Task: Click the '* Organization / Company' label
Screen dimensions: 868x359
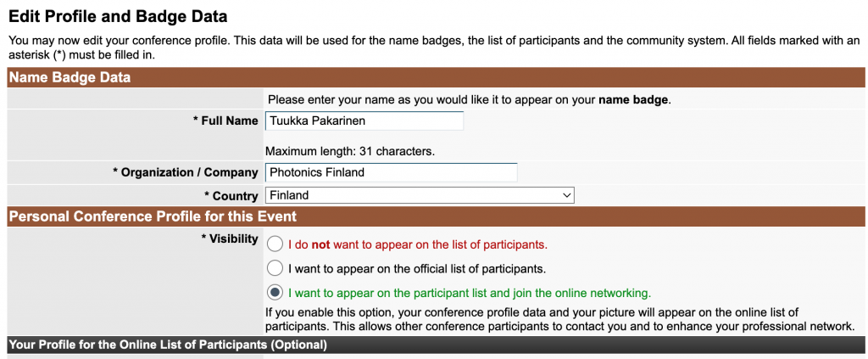Action: pyautogui.click(x=185, y=172)
